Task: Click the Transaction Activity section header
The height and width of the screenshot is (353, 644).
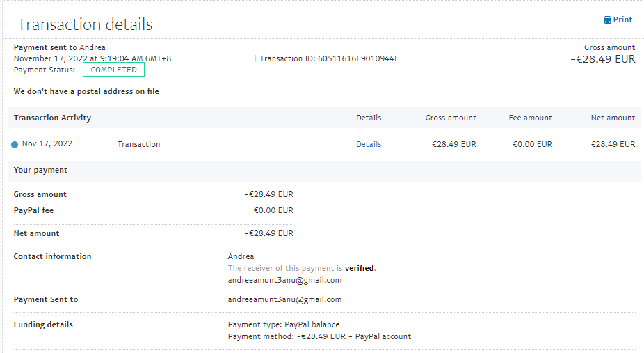Action: [x=52, y=118]
